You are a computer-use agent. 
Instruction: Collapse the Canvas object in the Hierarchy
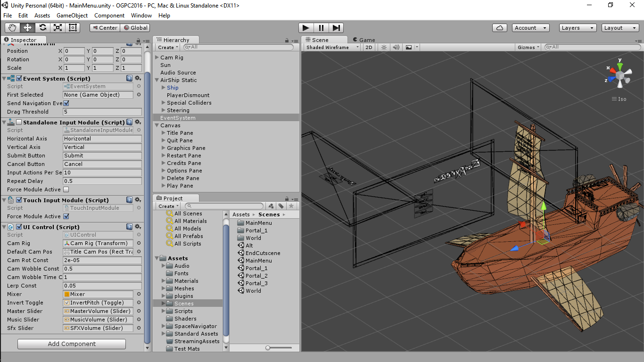[157, 125]
